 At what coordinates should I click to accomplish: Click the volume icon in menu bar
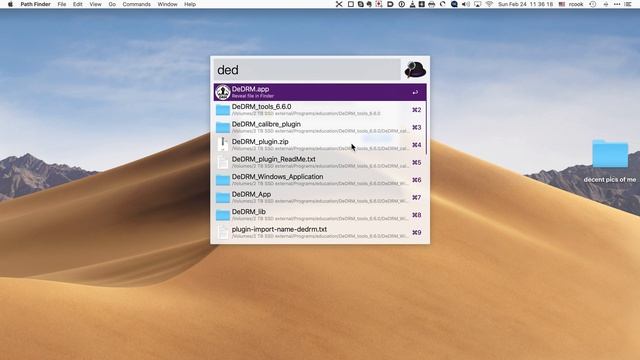tap(466, 4)
